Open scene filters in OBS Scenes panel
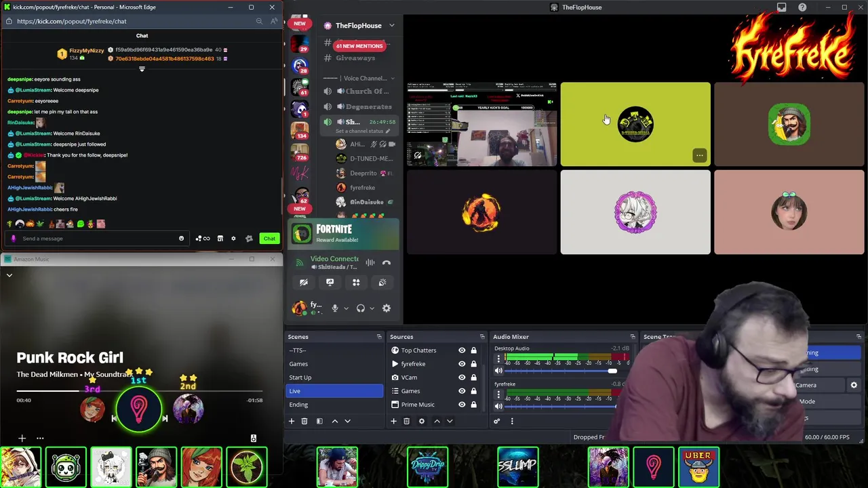 319,422
